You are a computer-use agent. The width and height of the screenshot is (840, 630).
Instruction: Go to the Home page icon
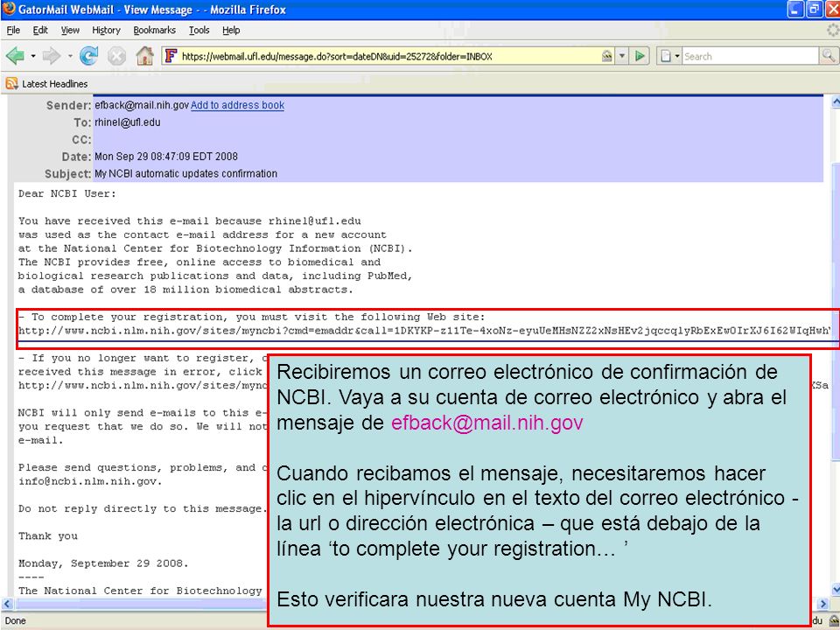tap(144, 56)
